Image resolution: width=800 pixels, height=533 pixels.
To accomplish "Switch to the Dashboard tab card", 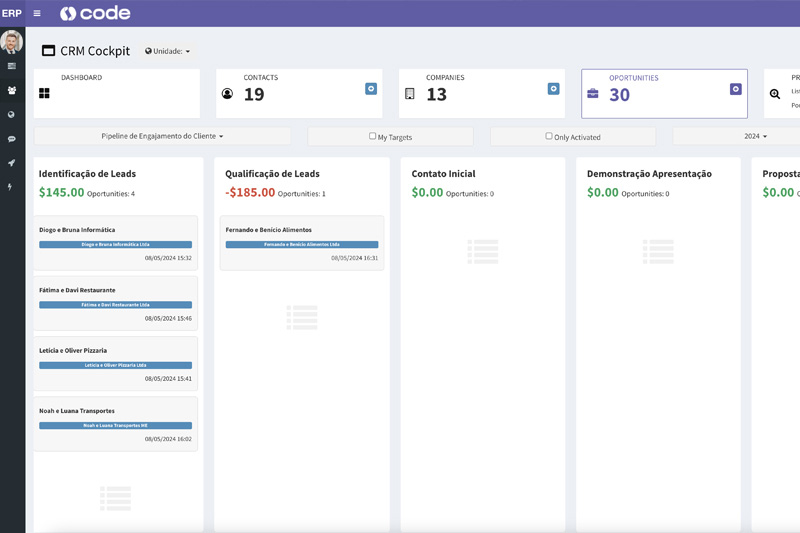I will (x=116, y=93).
